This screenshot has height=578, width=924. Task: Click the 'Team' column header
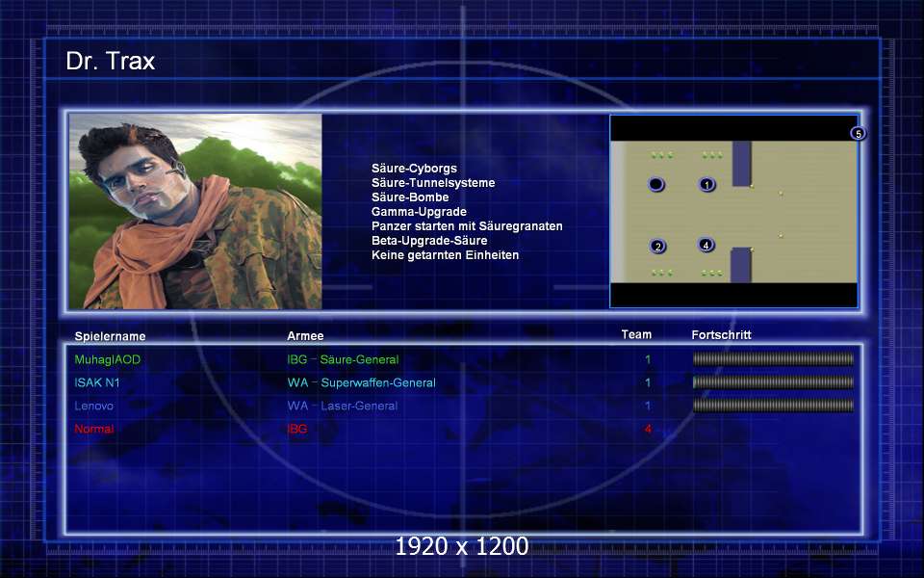pos(636,334)
